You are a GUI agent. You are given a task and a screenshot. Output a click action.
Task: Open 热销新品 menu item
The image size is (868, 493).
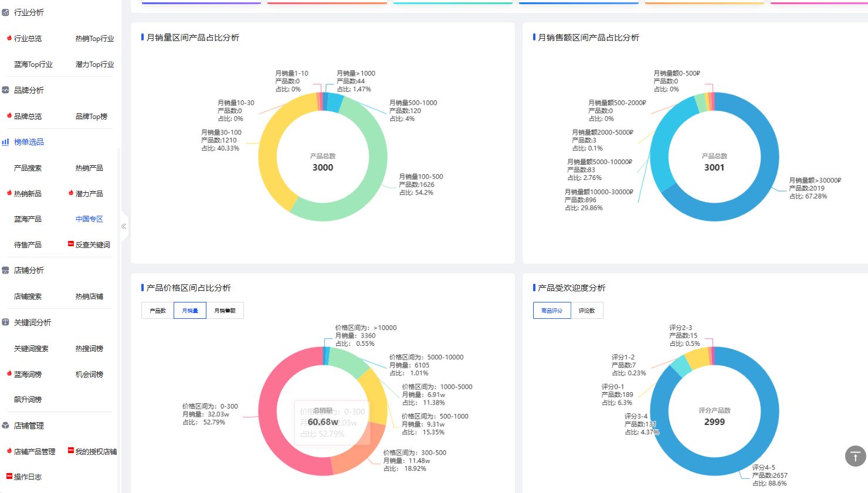28,193
